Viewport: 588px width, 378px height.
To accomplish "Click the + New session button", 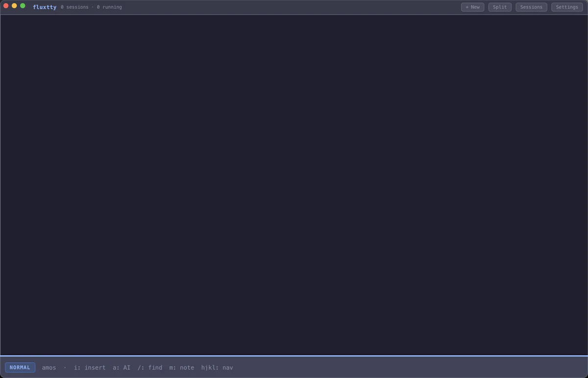I will coord(472,7).
